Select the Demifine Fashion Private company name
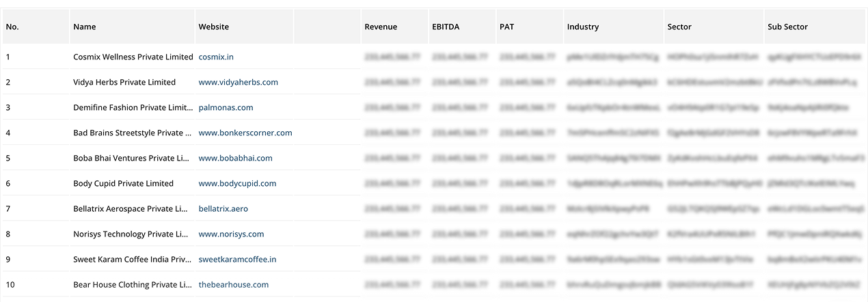 [133, 107]
